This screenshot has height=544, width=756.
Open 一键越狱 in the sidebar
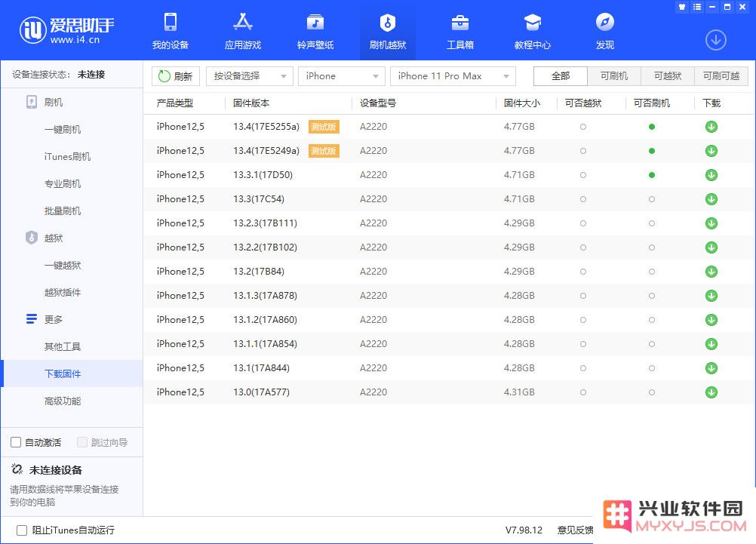tap(63, 266)
